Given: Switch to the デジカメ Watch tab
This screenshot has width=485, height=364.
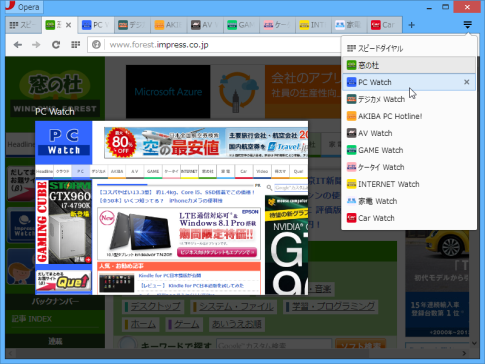Looking at the screenshot, I should pos(132,25).
